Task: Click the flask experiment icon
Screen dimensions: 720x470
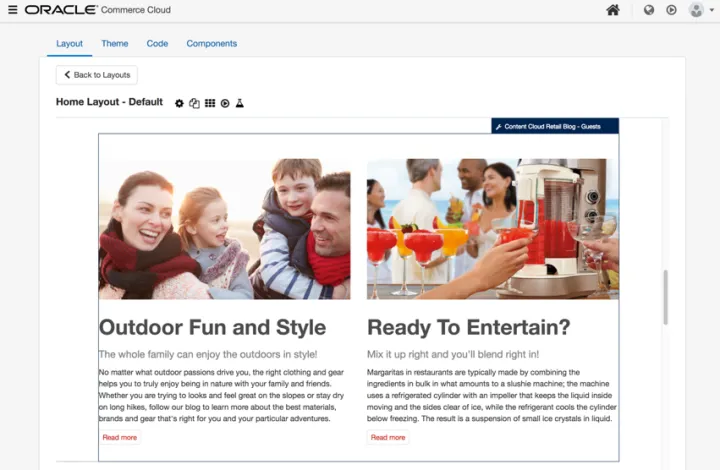Action: pos(240,103)
